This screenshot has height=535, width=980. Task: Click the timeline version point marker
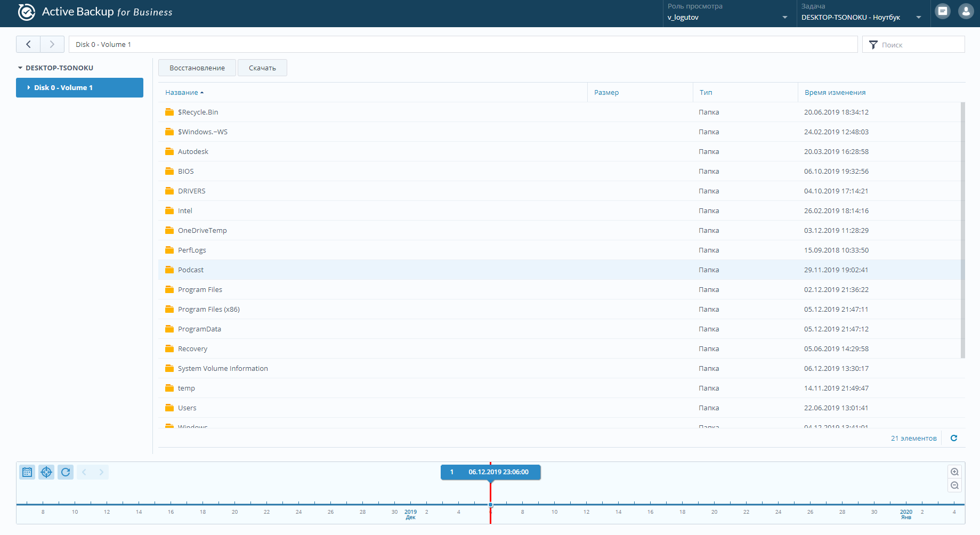tap(490, 505)
